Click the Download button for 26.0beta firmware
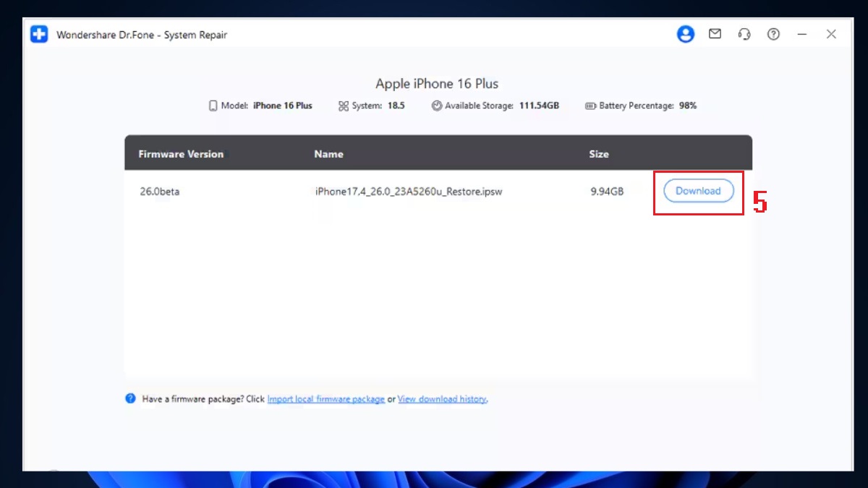868x488 pixels. (698, 191)
